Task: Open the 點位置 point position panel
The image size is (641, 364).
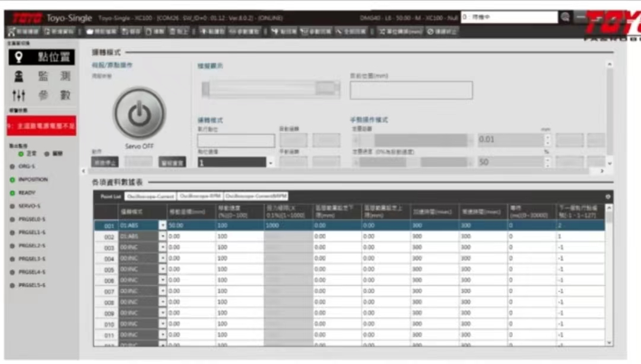Action: coord(41,57)
